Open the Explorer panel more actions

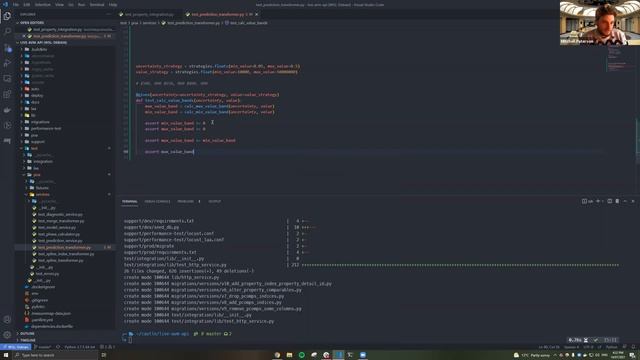point(109,14)
